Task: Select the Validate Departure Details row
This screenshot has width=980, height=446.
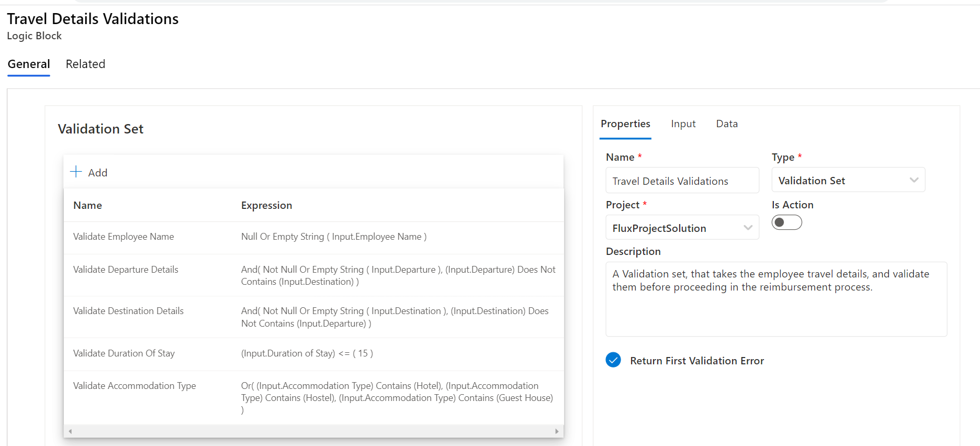Action: (313, 275)
